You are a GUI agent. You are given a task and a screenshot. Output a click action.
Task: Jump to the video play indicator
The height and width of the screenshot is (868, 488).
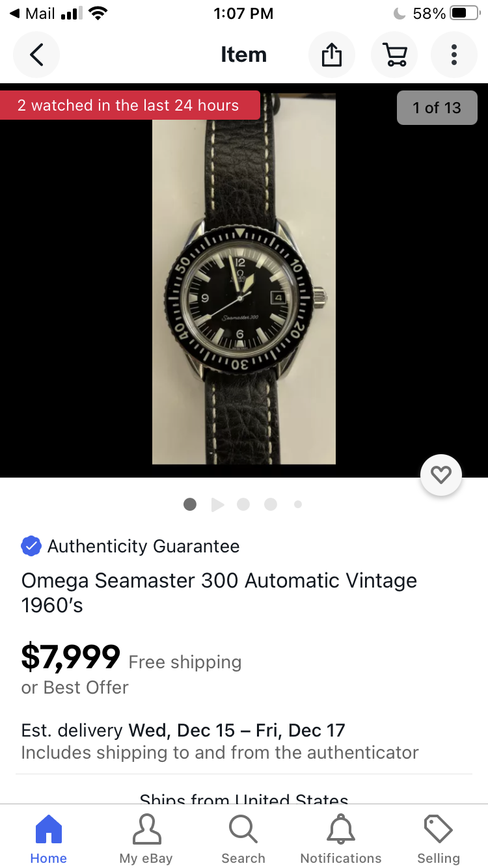pyautogui.click(x=217, y=504)
